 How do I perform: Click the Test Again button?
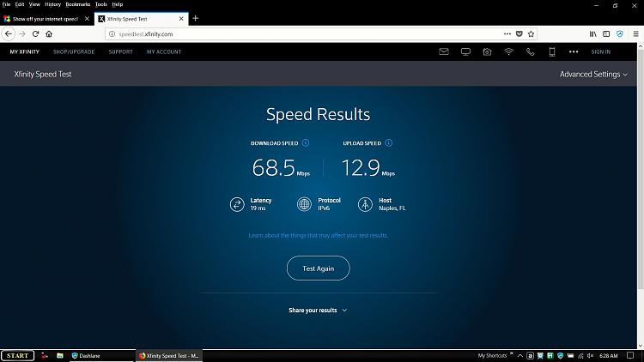[x=319, y=268]
